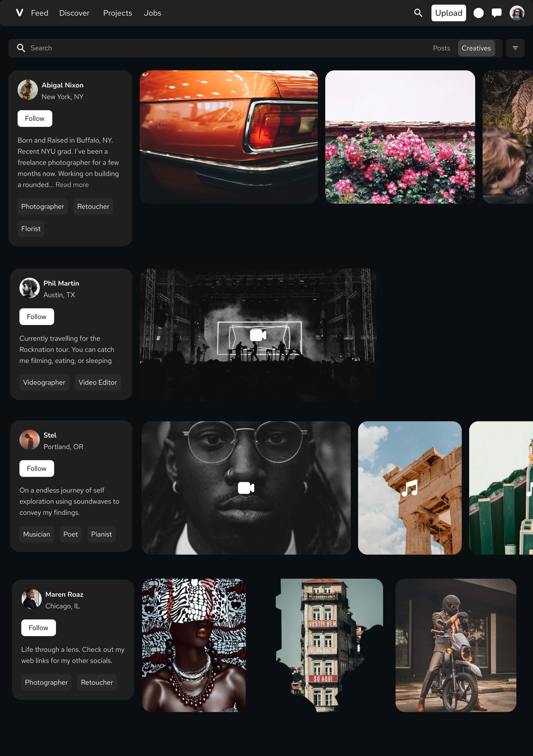
Task: Click the video camera icon on Stel post
Action: point(246,488)
